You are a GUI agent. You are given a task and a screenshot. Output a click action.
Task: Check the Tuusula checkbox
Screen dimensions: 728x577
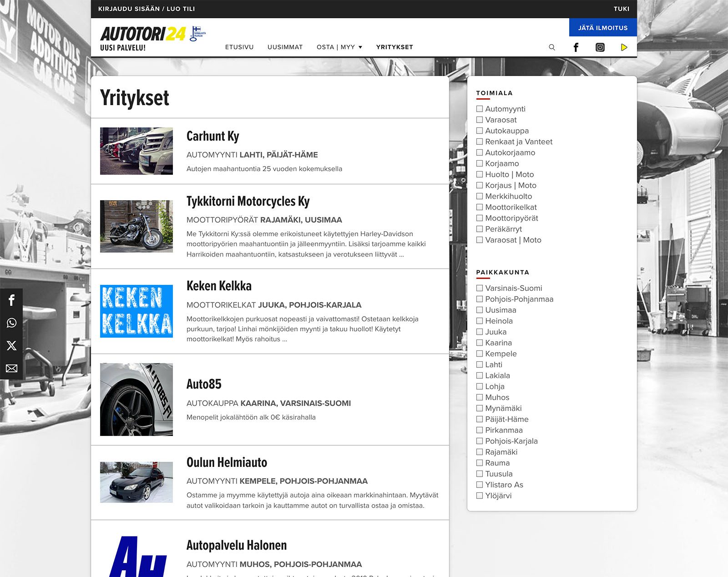480,474
